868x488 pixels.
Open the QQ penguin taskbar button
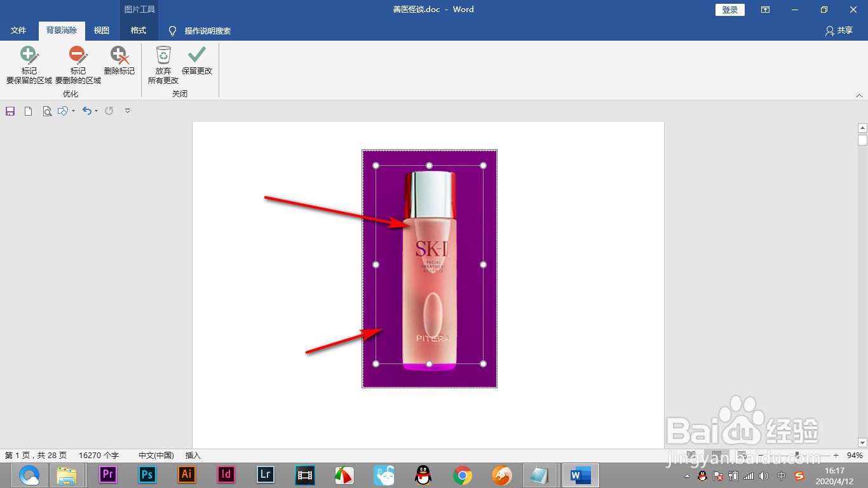423,475
